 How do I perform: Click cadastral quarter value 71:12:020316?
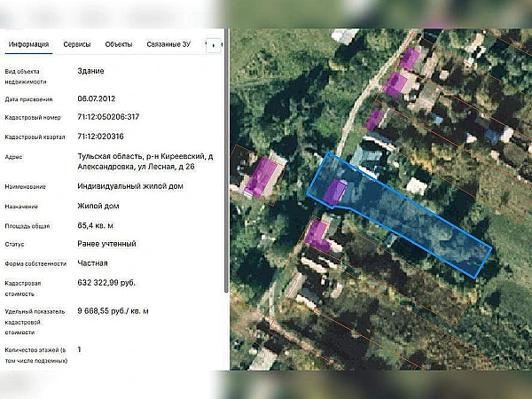pos(100,137)
